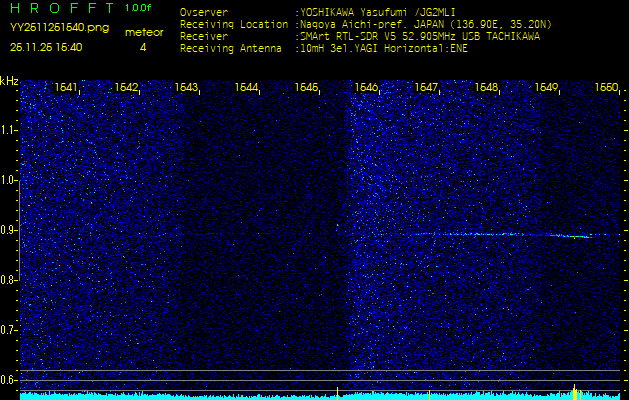Viewport: 629px width, 400px height.
Task: Click the yellow spike in power graph
Action: point(575,390)
